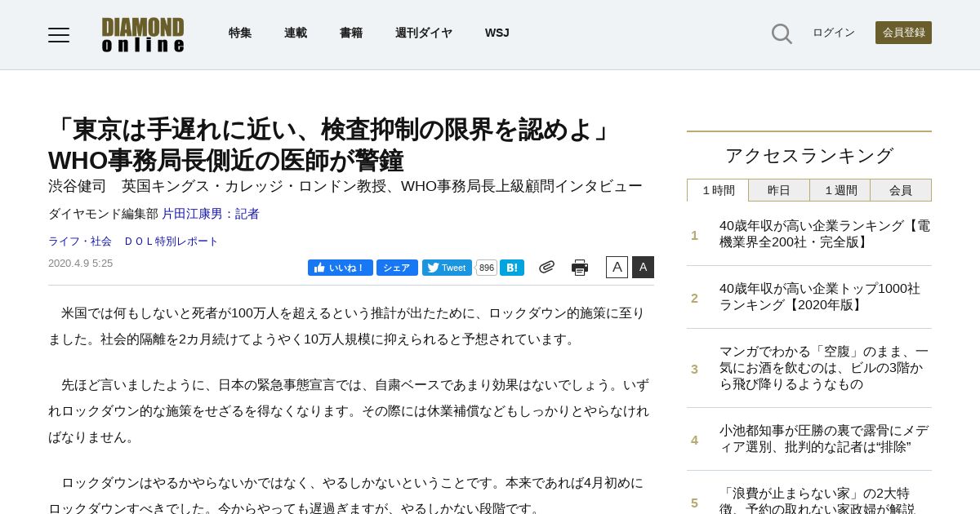Open the 週刊ダイヤ menu
980x514 pixels.
tap(424, 33)
